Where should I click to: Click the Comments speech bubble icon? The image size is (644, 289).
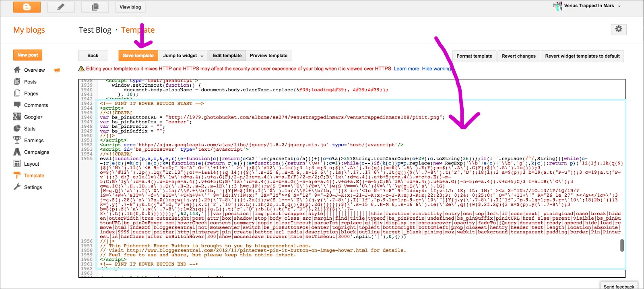click(17, 105)
